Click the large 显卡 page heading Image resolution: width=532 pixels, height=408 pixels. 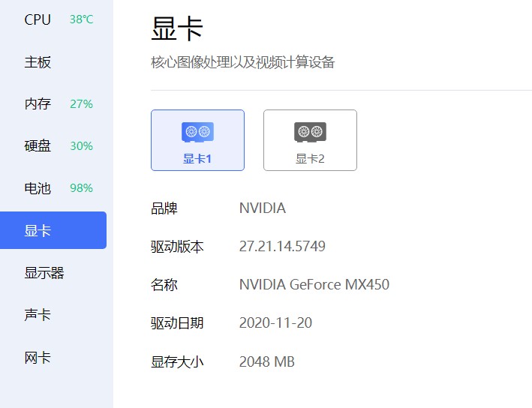click(177, 28)
